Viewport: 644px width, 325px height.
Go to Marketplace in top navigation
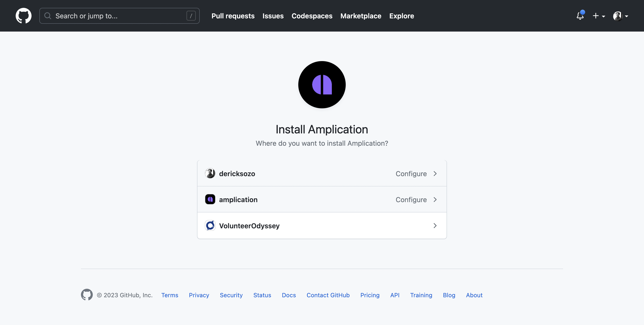(x=360, y=16)
